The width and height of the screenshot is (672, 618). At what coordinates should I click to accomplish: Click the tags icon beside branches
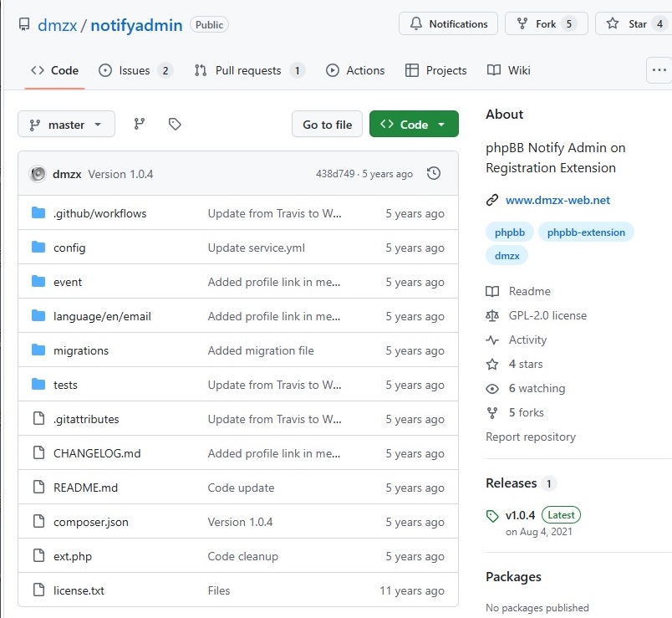point(175,125)
